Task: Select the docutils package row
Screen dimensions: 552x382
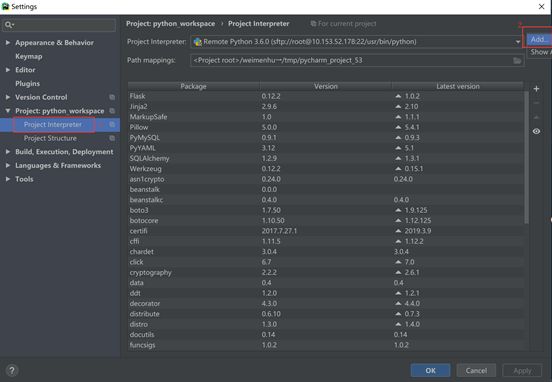Action: click(x=326, y=335)
